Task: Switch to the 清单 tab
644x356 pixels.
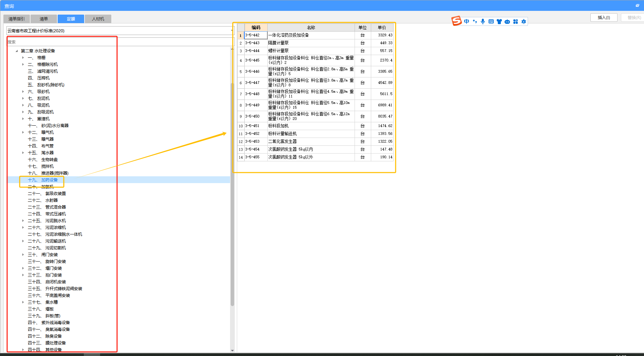Action: tap(44, 19)
